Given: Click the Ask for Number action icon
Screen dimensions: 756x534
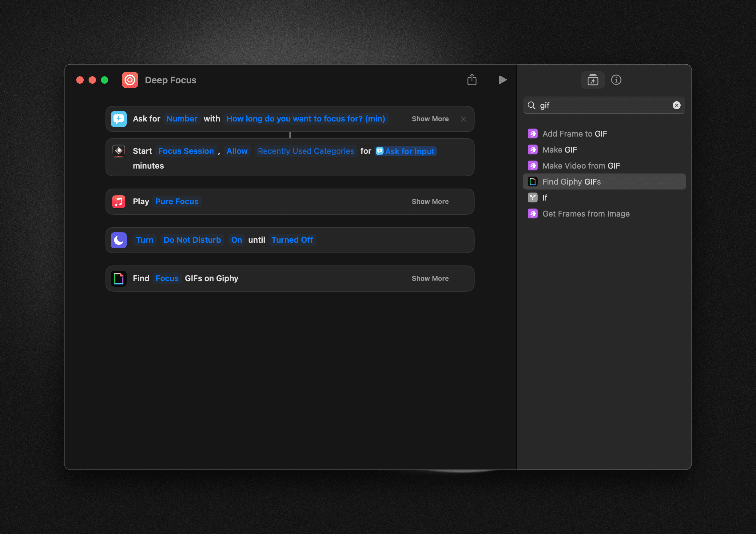Looking at the screenshot, I should 118,118.
